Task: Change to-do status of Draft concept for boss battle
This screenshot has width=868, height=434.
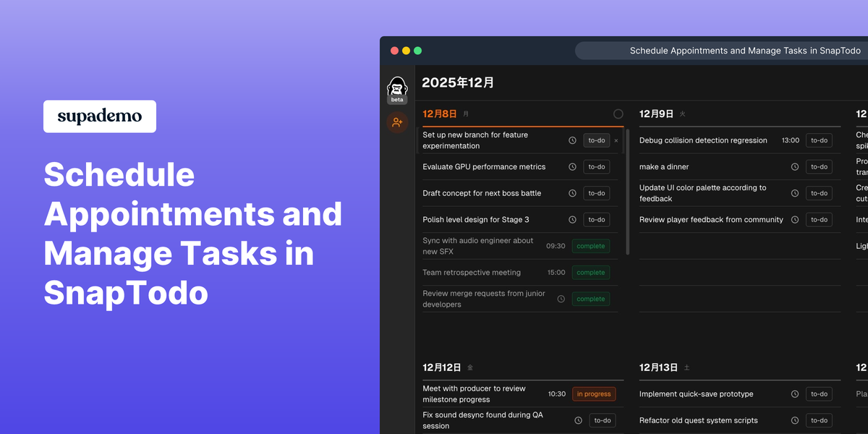Action: [597, 193]
